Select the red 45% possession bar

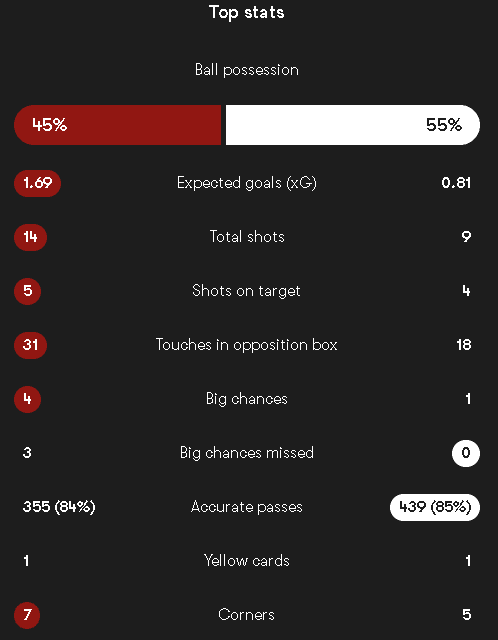click(x=118, y=125)
